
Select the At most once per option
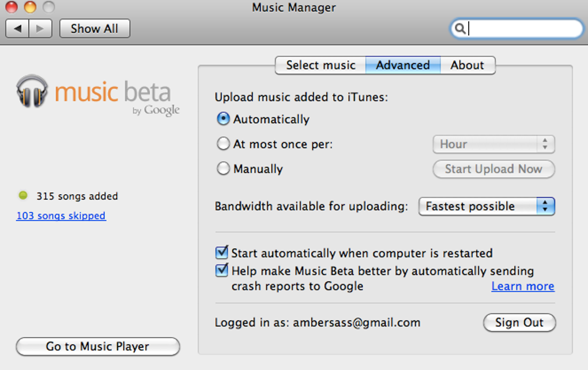click(x=223, y=144)
